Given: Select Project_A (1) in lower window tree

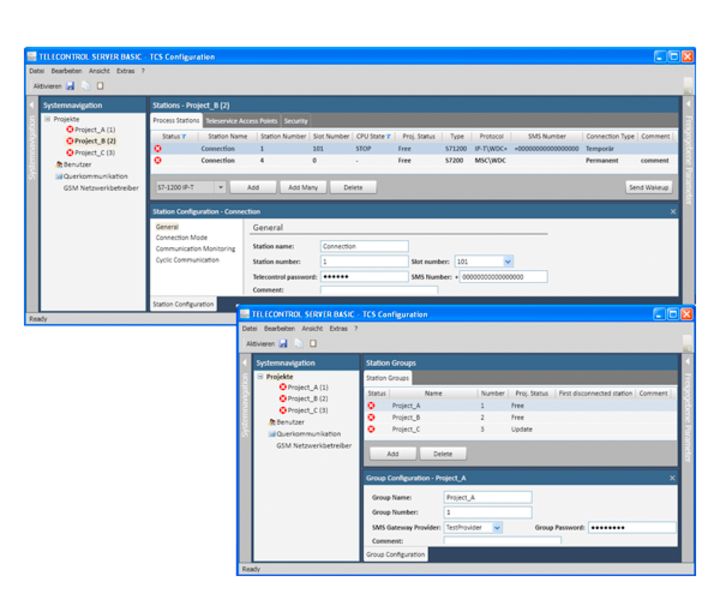Looking at the screenshot, I should (304, 387).
